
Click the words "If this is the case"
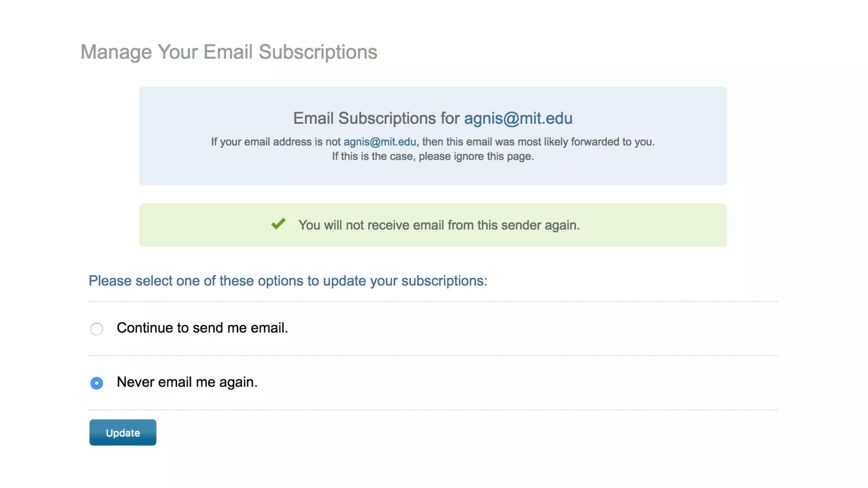tap(373, 157)
